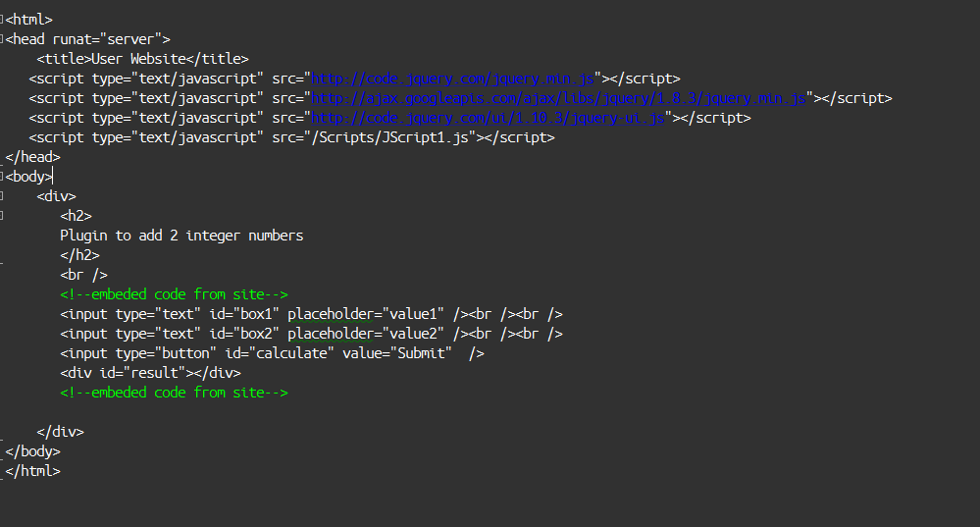The image size is (980, 527).
Task: Click the input line with id="box1"
Action: coord(311,314)
